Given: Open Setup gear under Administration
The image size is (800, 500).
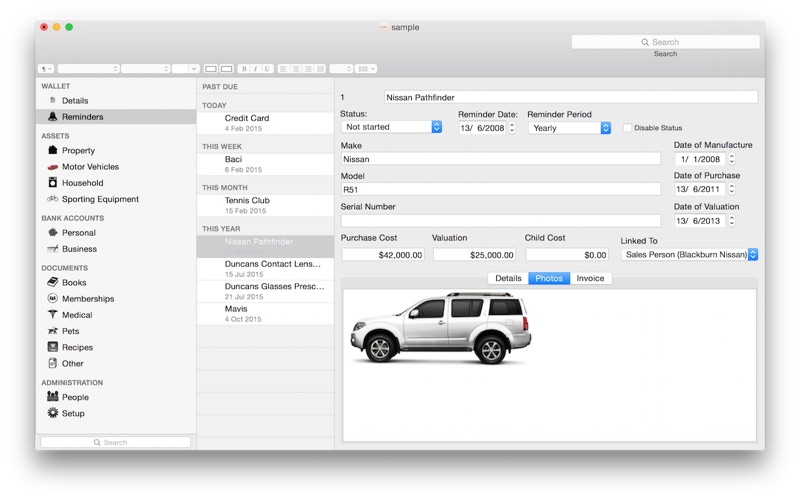Looking at the screenshot, I should (73, 413).
